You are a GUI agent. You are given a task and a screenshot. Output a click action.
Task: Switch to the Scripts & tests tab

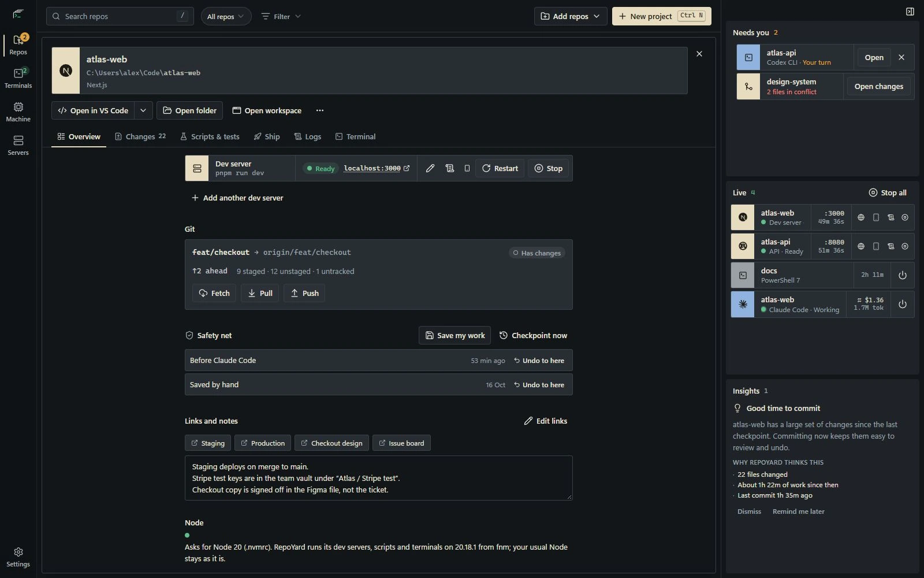click(210, 136)
